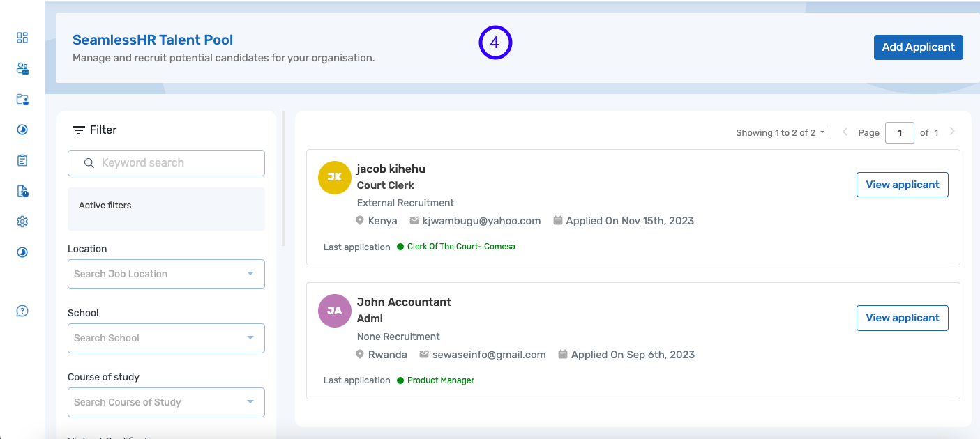Click the Filter lines icon
Viewport: 980px width, 439px height.
pos(79,130)
